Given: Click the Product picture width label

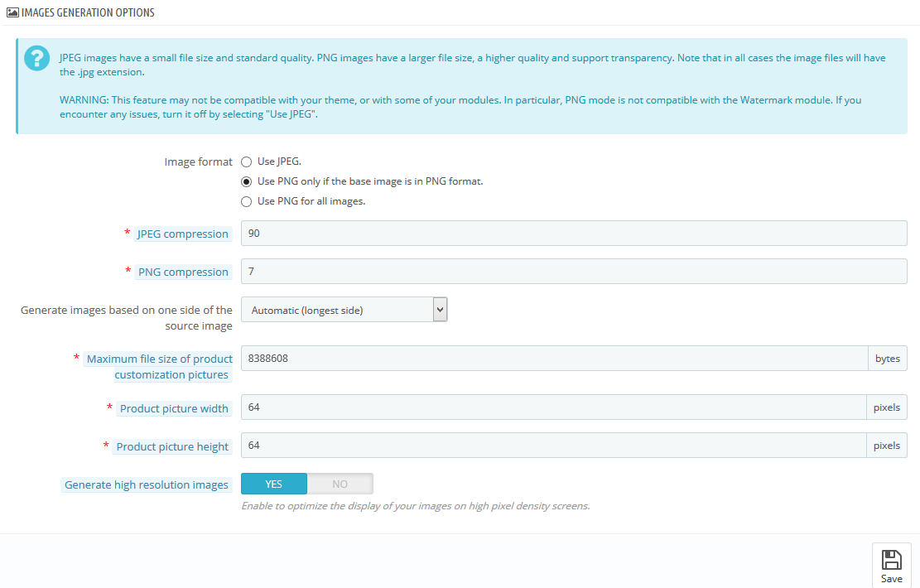Looking at the screenshot, I should pos(174,408).
